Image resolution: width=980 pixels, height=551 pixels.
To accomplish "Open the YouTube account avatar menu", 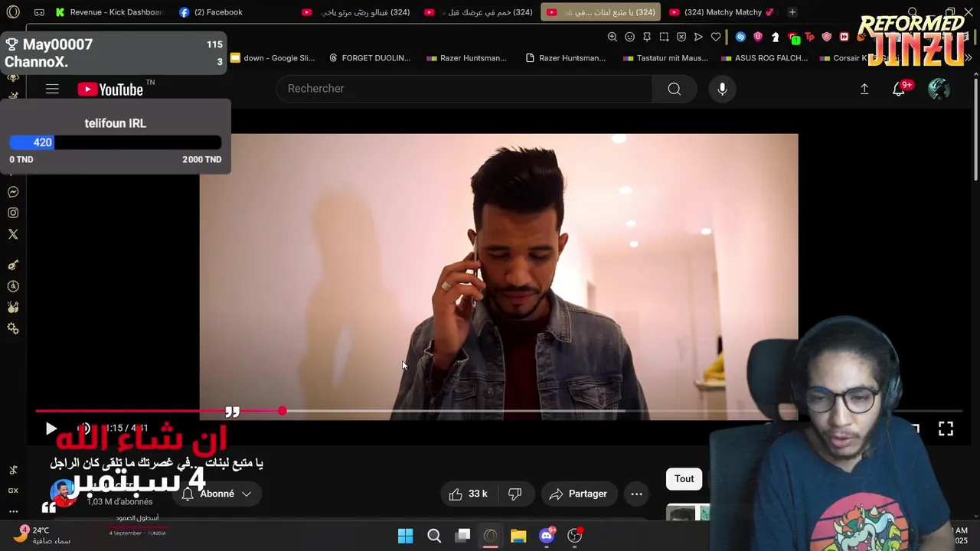I will 939,89.
